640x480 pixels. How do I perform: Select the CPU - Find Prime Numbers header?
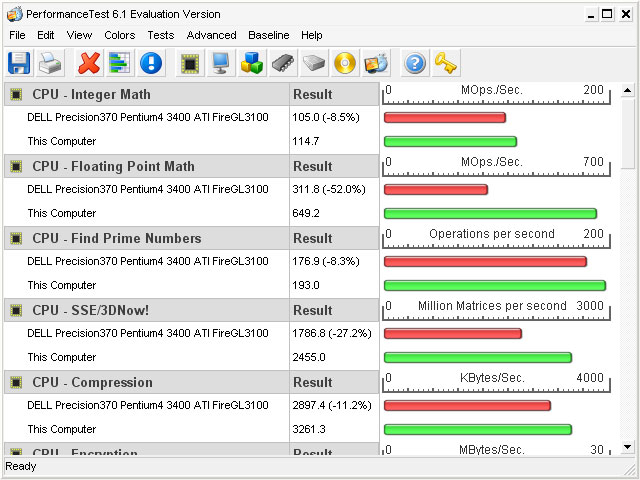tap(147, 238)
